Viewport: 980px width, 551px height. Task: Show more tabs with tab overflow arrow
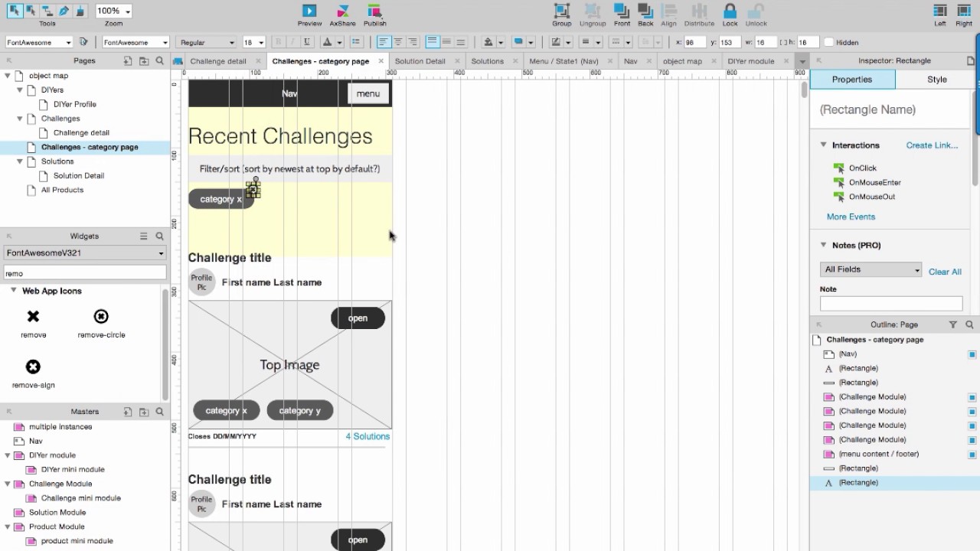(802, 61)
